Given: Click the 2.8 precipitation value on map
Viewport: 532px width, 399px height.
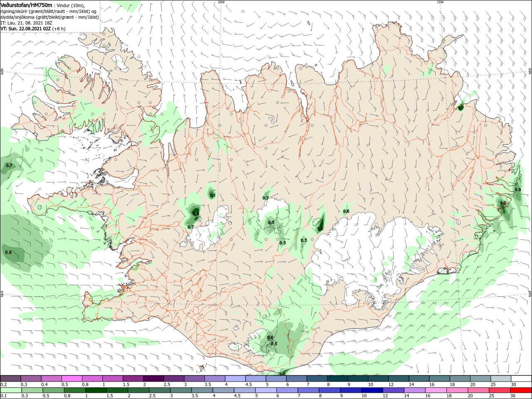Looking at the screenshot, I should [x=196, y=214].
